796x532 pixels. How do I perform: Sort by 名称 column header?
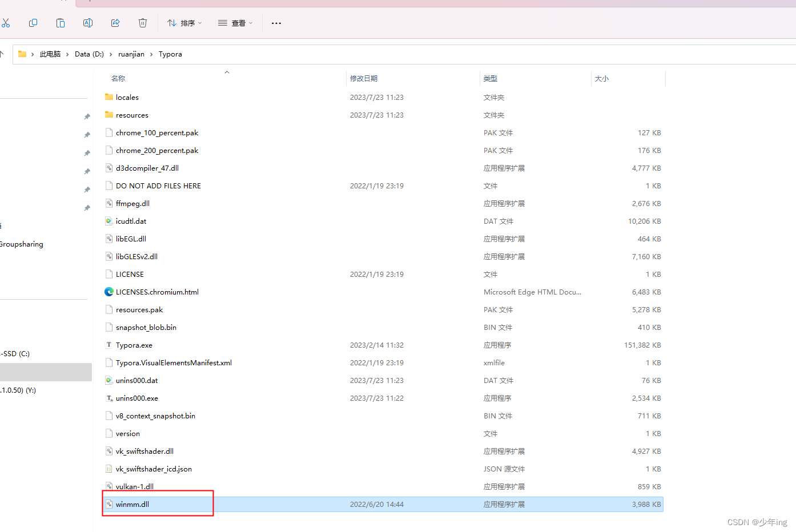118,79
